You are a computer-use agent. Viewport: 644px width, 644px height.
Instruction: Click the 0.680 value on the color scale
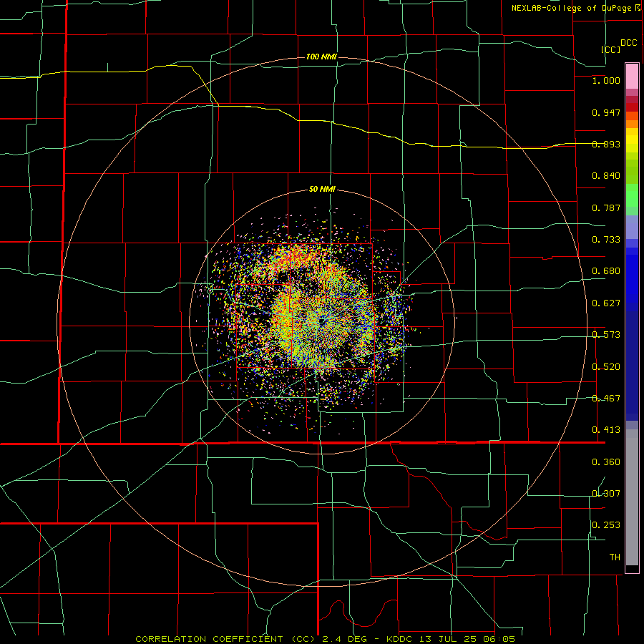tap(606, 271)
